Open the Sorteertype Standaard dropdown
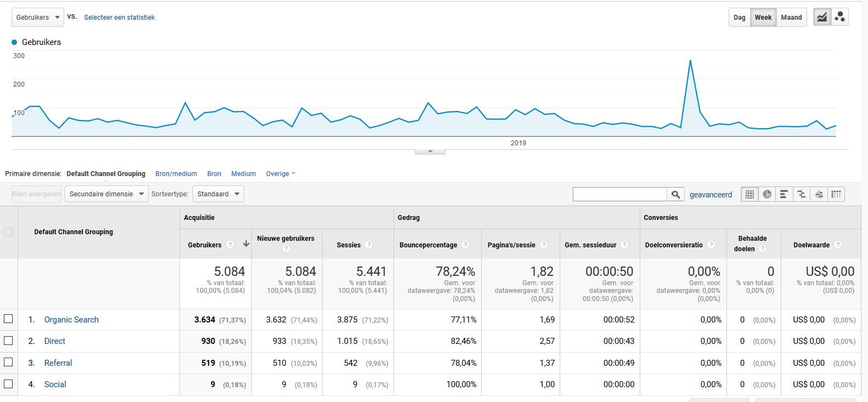 pos(218,194)
